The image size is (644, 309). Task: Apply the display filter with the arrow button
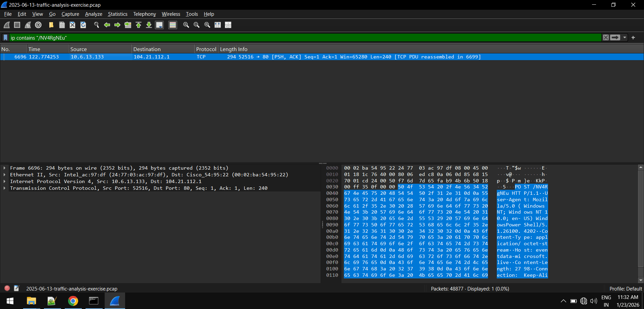[x=615, y=38]
